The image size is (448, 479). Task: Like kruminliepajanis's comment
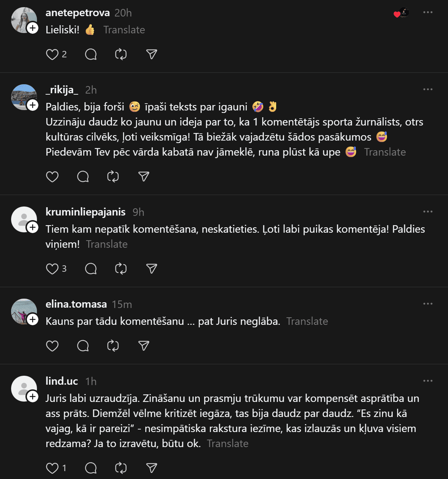coord(52,269)
